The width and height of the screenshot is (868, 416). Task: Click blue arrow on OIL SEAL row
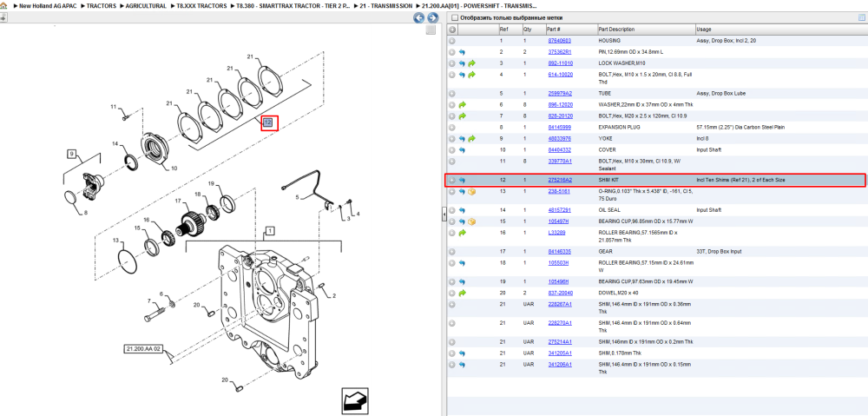tap(462, 210)
